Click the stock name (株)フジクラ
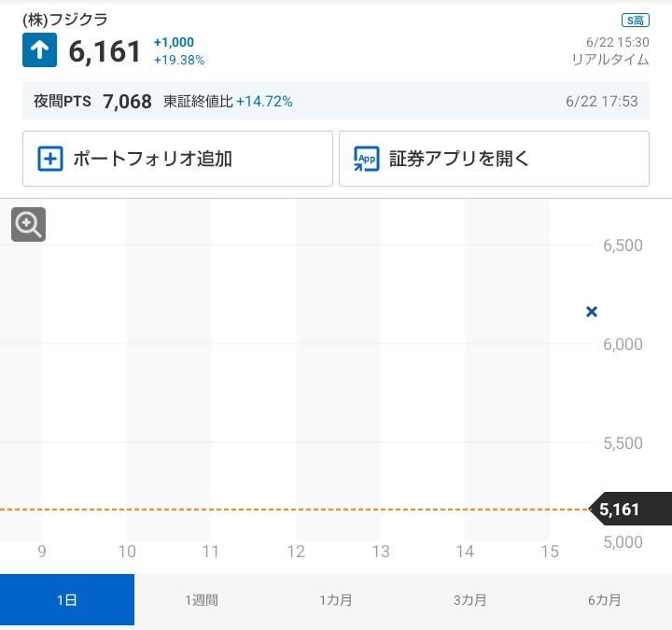Viewport: 672px width, 630px height. [65, 20]
